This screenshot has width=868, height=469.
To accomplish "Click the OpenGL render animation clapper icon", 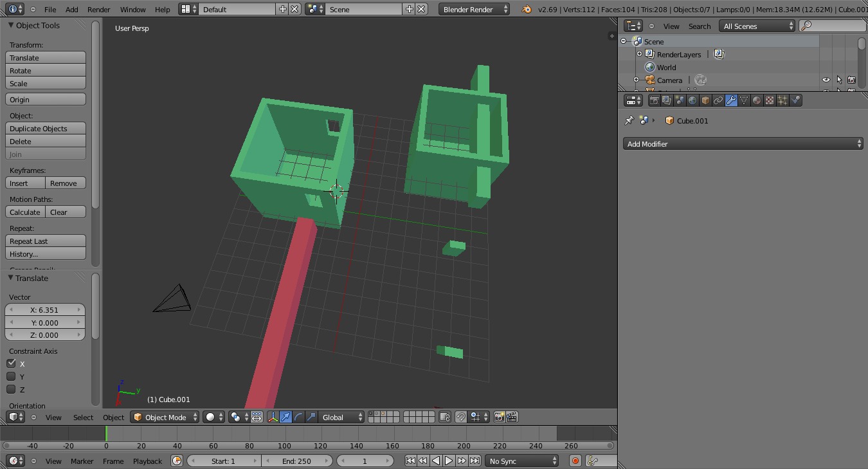I will tap(512, 417).
